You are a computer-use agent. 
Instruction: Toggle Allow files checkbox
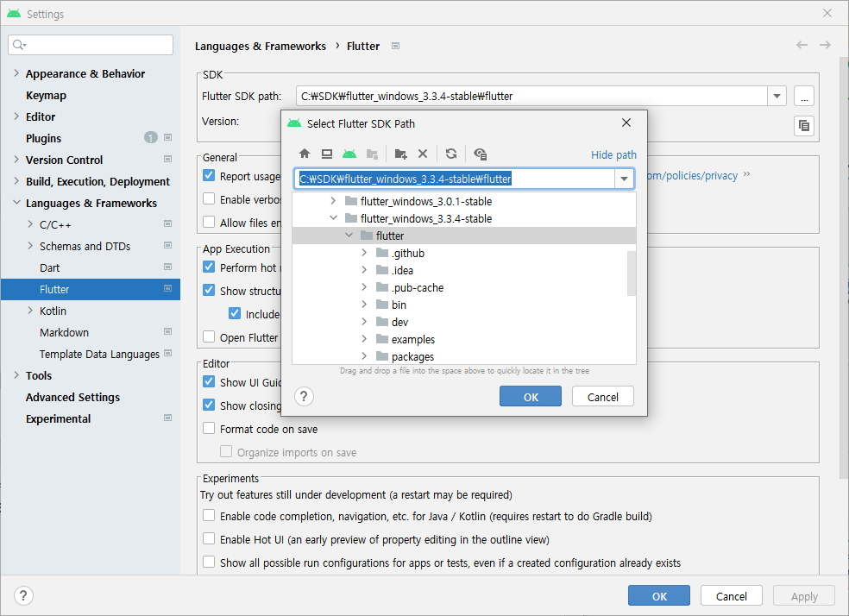209,222
